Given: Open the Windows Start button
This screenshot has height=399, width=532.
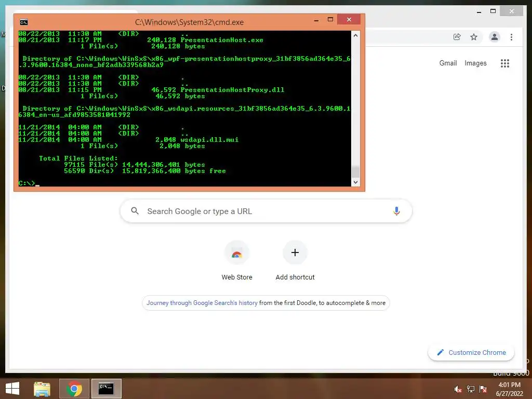Looking at the screenshot, I should pos(12,389).
